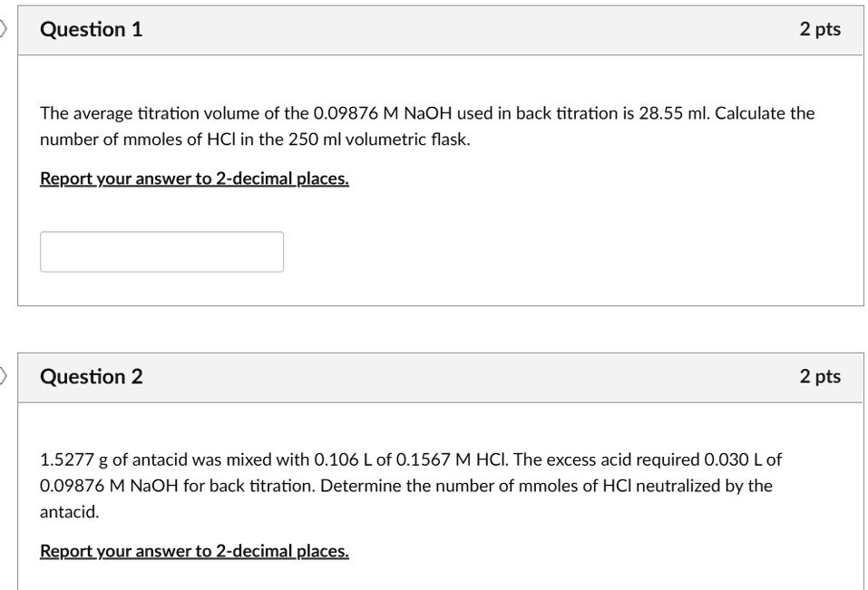
Task: Click the "Calculate the" text in Question 1
Action: click(x=765, y=113)
